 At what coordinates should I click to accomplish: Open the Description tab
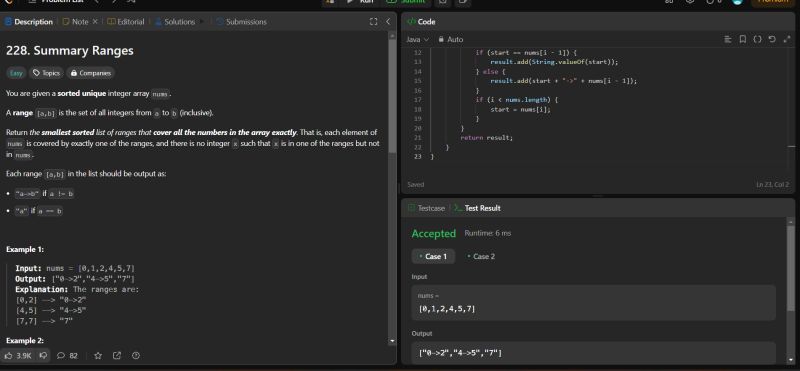click(x=29, y=22)
